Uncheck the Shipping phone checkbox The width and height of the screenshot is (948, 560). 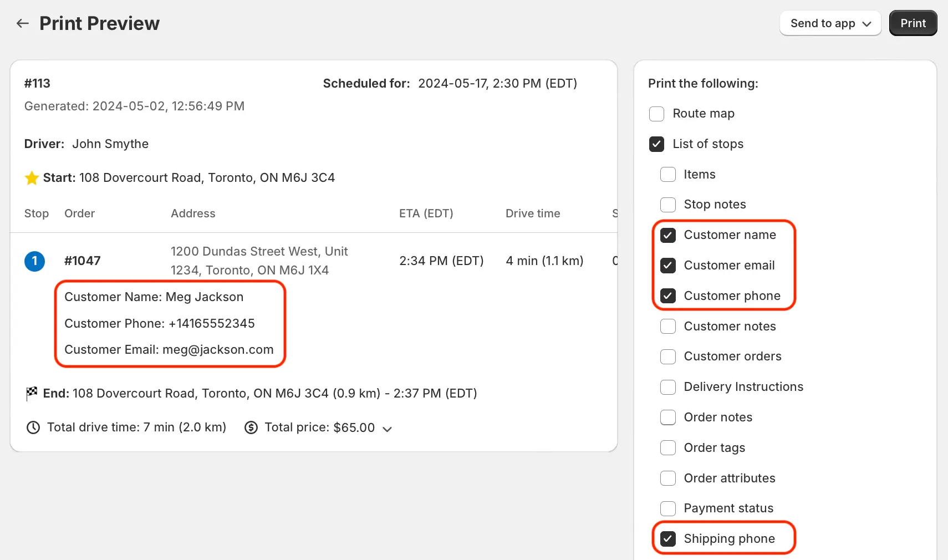click(668, 539)
